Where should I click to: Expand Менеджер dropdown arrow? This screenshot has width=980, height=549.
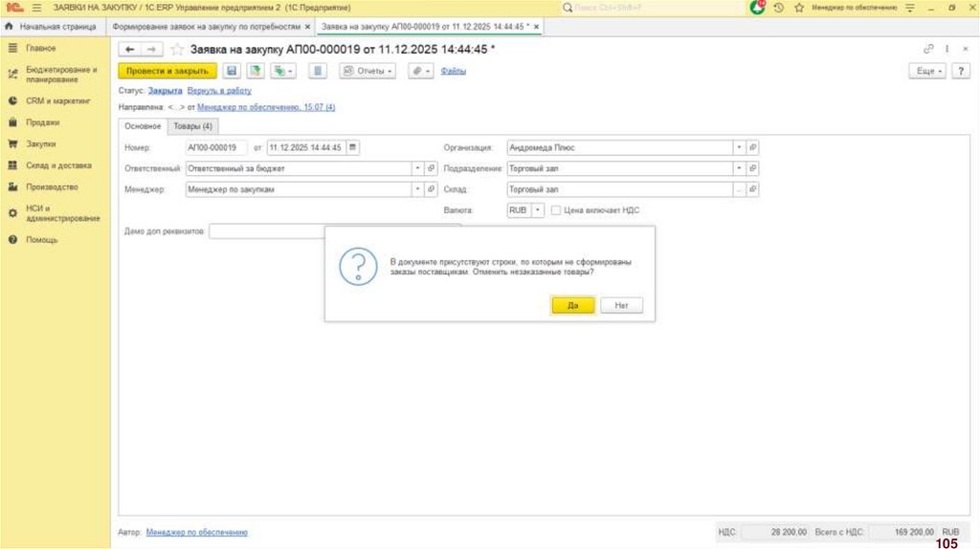click(417, 188)
